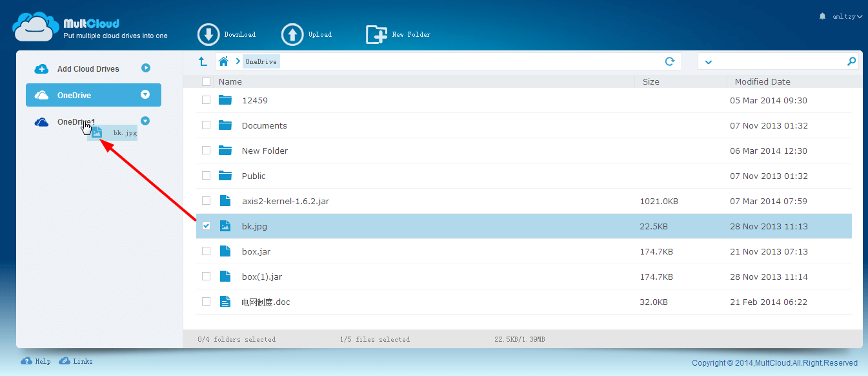Click the Documents folder icon
This screenshot has width=868, height=376.
coord(225,125)
